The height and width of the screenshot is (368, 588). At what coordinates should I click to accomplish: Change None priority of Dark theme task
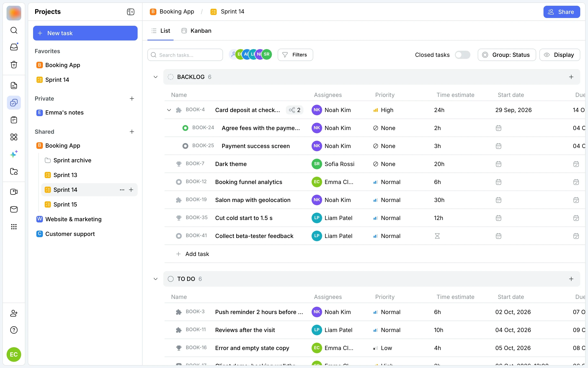[384, 164]
